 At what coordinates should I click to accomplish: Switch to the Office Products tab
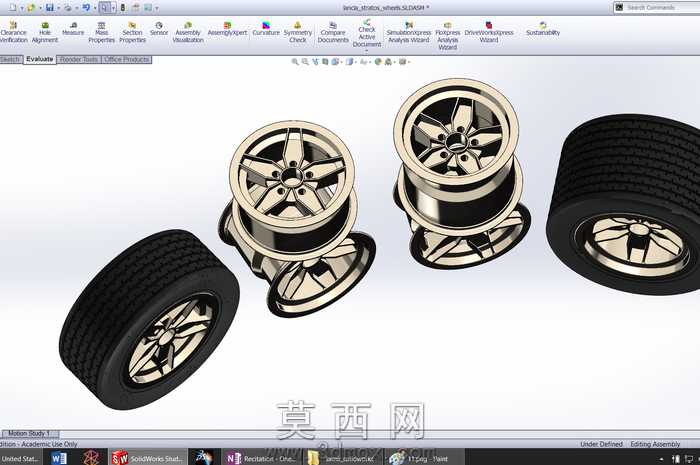(127, 59)
